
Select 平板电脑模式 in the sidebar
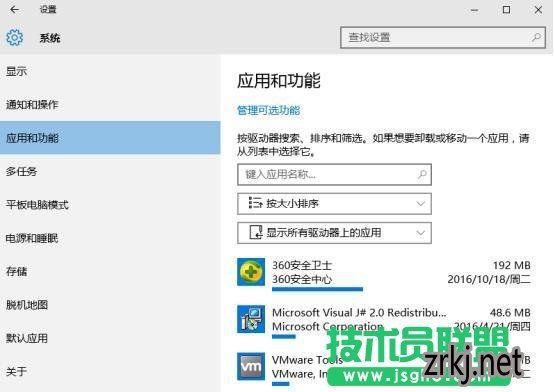(110, 205)
